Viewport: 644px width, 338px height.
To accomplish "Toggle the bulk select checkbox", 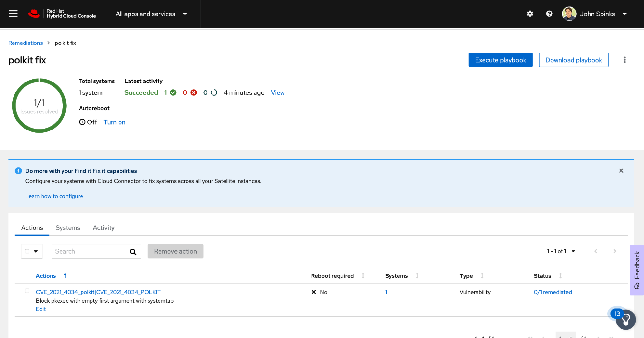I will pyautogui.click(x=27, y=251).
